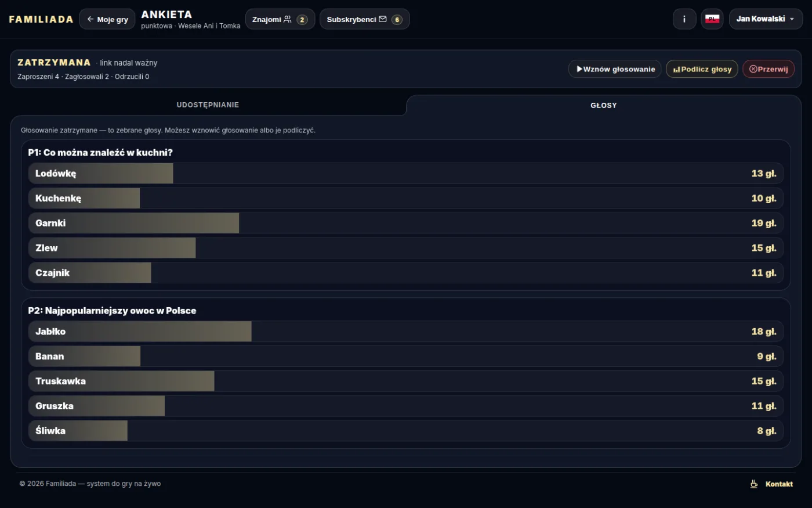812x508 pixels.
Task: Click the "10 gł." count for Kuchenkę
Action: 764,199
